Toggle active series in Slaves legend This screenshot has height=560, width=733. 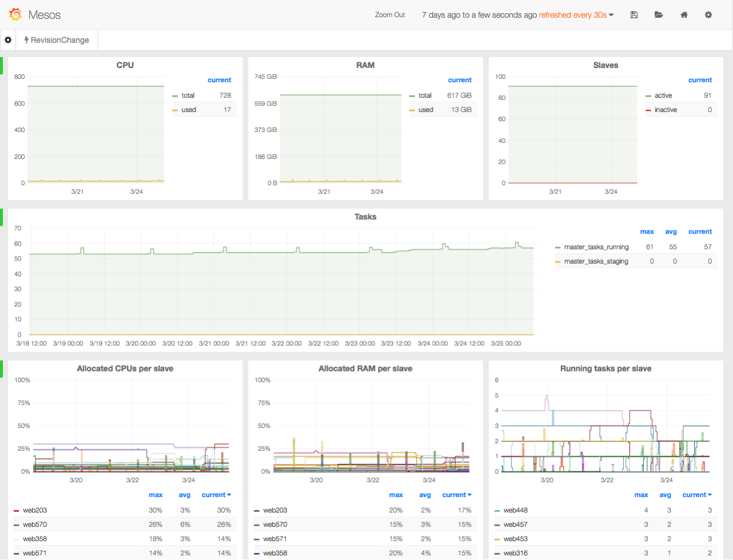[x=663, y=95]
